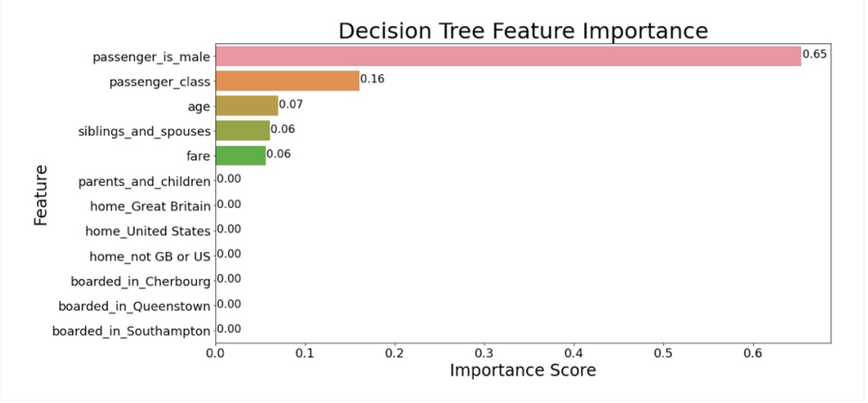868x403 pixels.
Task: Click the 0.16 value label
Action: pyautogui.click(x=373, y=79)
